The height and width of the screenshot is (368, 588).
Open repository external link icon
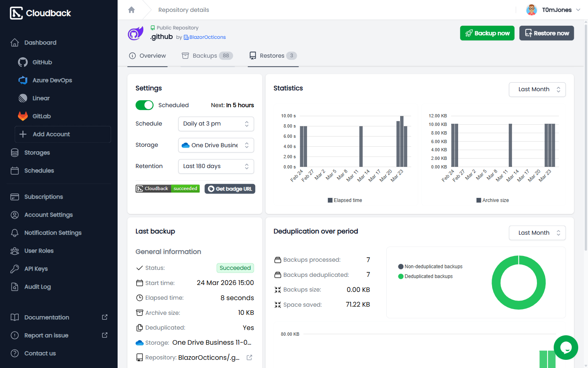tap(249, 357)
